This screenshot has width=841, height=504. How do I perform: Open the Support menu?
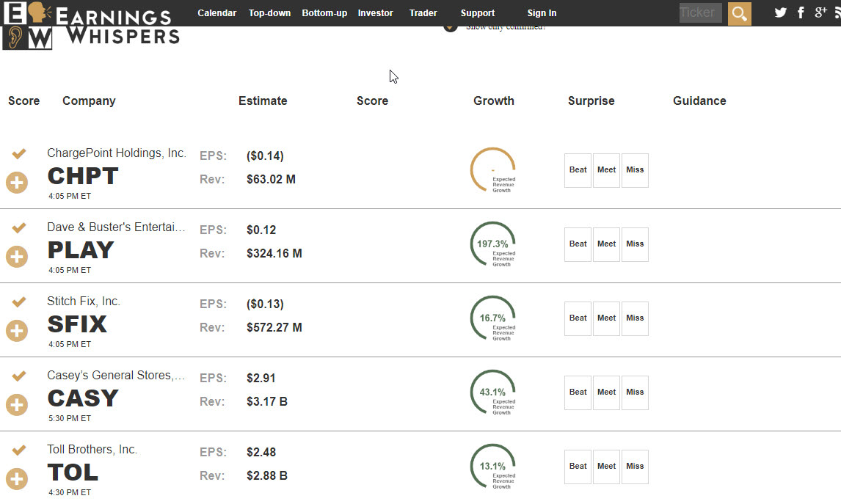point(477,13)
